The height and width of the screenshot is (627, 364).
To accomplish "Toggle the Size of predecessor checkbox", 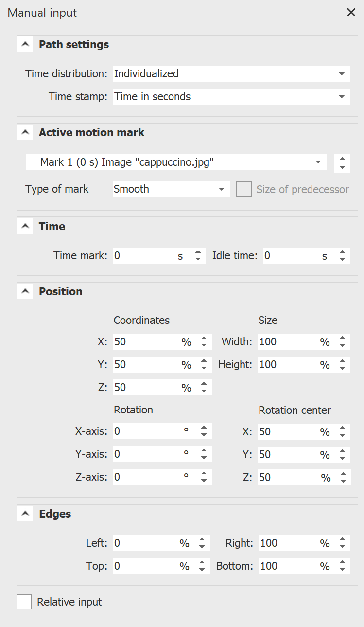I will click(244, 189).
